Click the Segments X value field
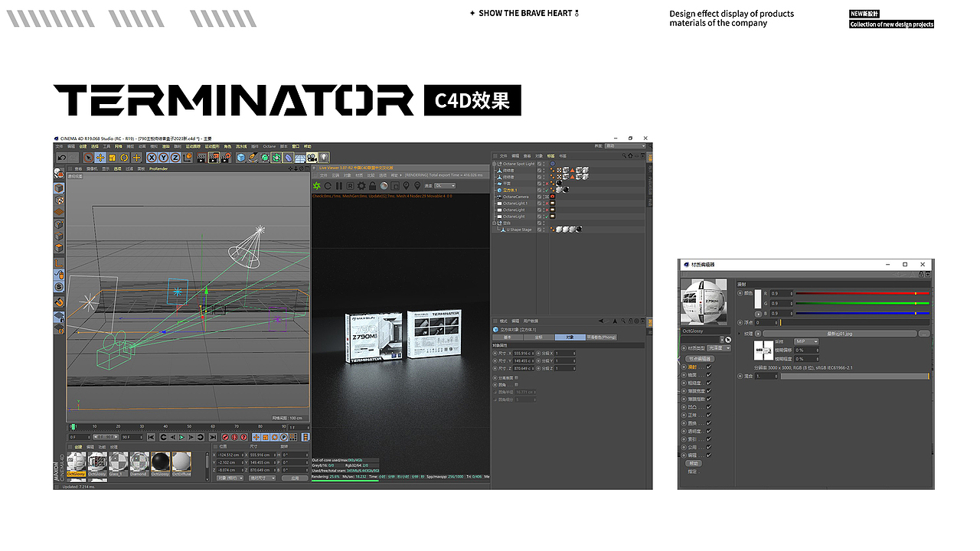This screenshot has height=551, width=980. [565, 353]
